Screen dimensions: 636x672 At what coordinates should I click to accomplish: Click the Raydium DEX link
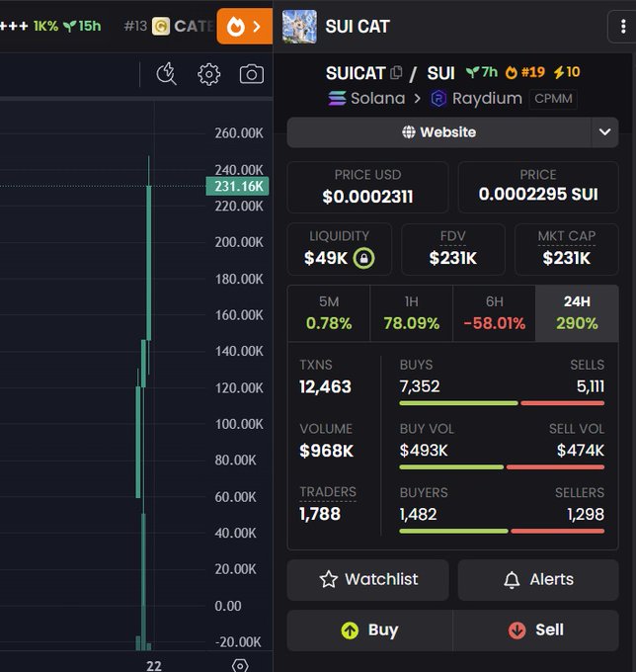click(476, 99)
